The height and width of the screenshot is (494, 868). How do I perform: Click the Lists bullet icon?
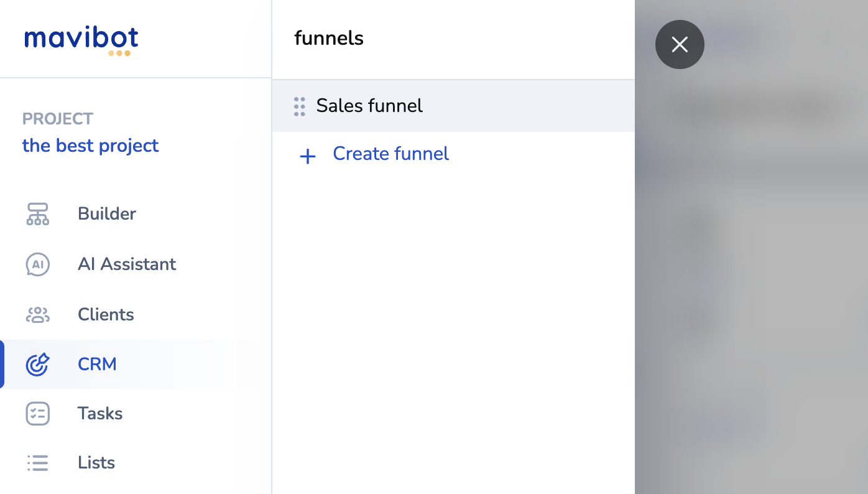coord(37,463)
